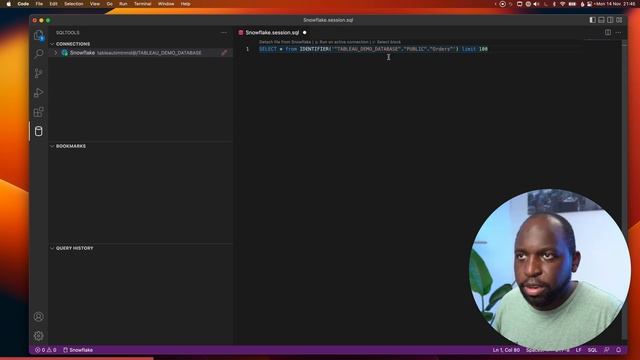Open the Accounts menu icon

39,316
